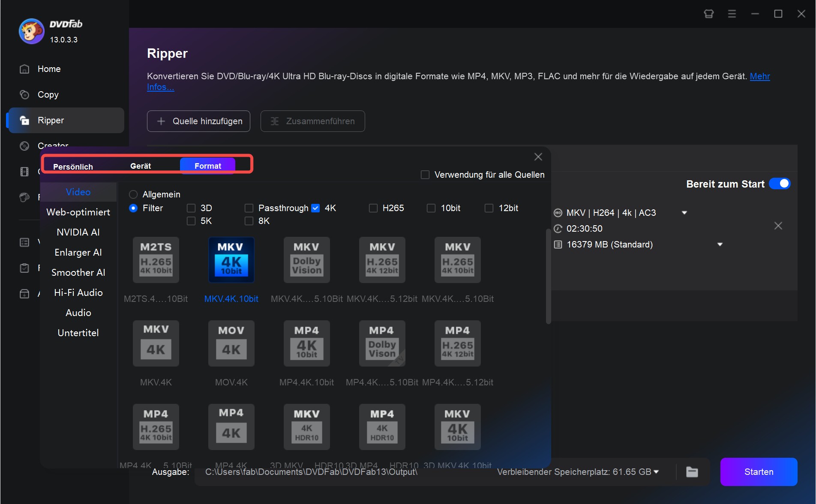Image resolution: width=816 pixels, height=504 pixels.
Task: Open the Smoother AI category
Action: pos(78,272)
